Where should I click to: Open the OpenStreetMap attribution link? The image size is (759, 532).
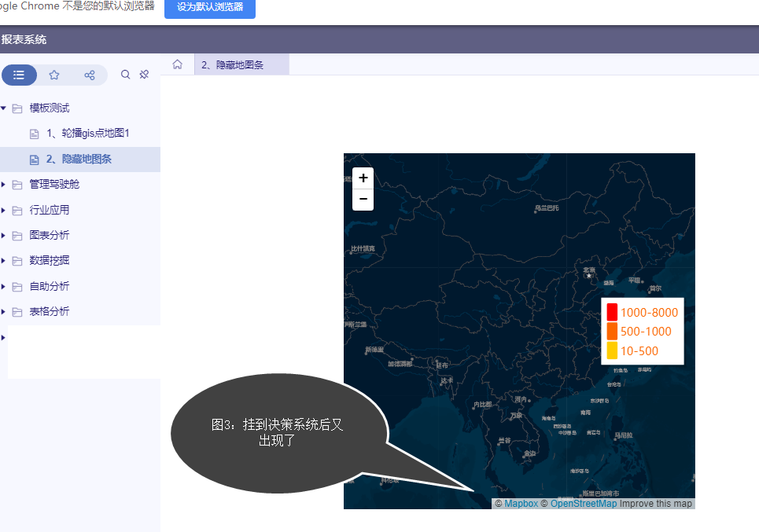pos(583,504)
